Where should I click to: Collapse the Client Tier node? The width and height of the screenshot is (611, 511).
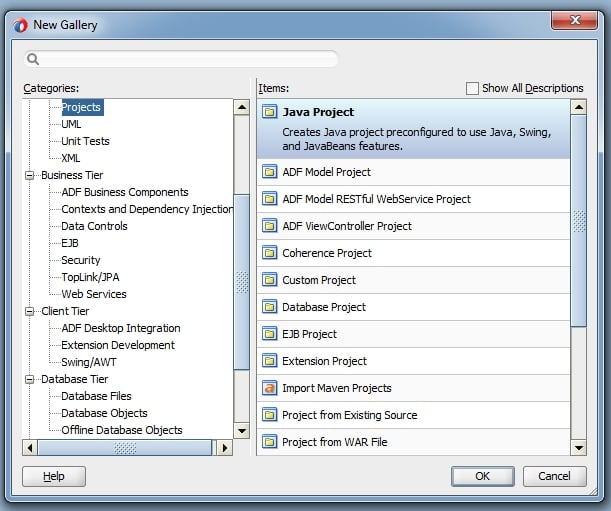(x=30, y=311)
